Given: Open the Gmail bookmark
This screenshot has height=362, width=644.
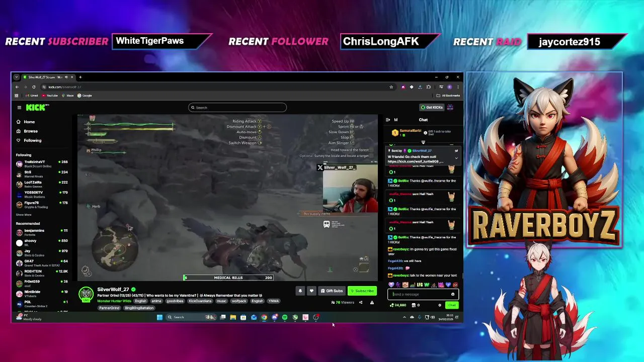Looking at the screenshot, I should click(x=33, y=96).
